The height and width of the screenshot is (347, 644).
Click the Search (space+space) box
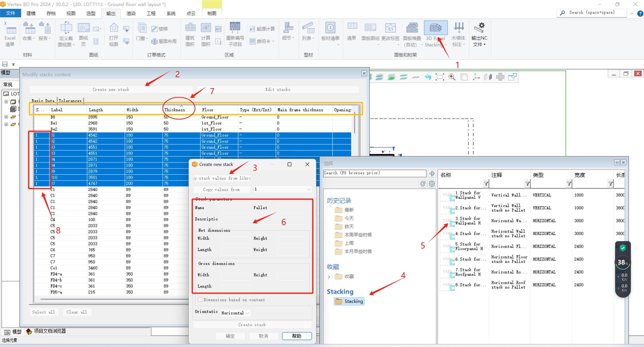(x=591, y=13)
